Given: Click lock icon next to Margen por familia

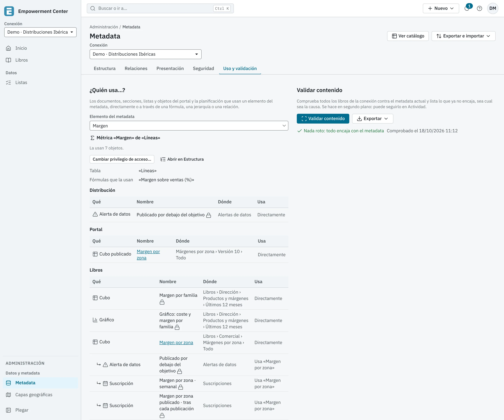Looking at the screenshot, I should (x=162, y=302).
